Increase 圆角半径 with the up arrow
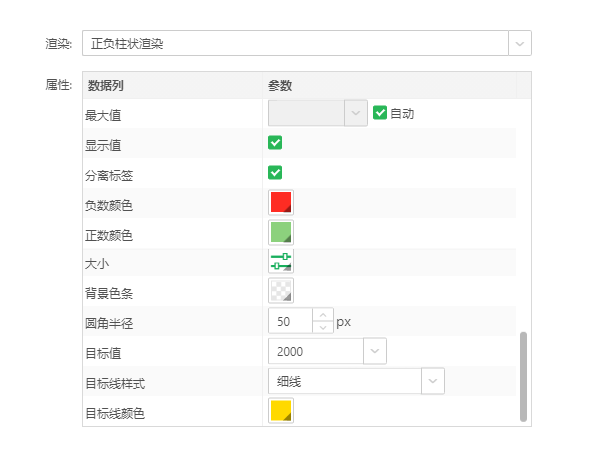The width and height of the screenshot is (593, 453). tap(323, 315)
